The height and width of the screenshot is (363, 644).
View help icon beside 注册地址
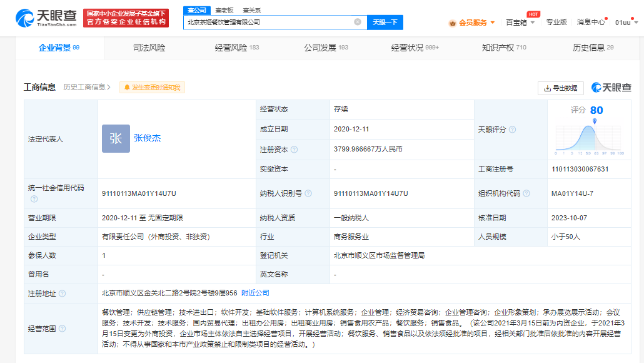pos(62,294)
